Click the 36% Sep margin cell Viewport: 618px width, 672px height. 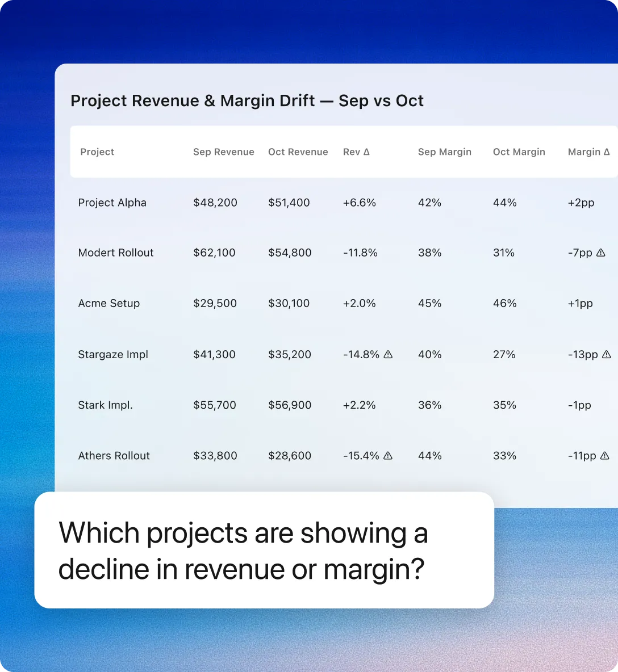point(430,405)
